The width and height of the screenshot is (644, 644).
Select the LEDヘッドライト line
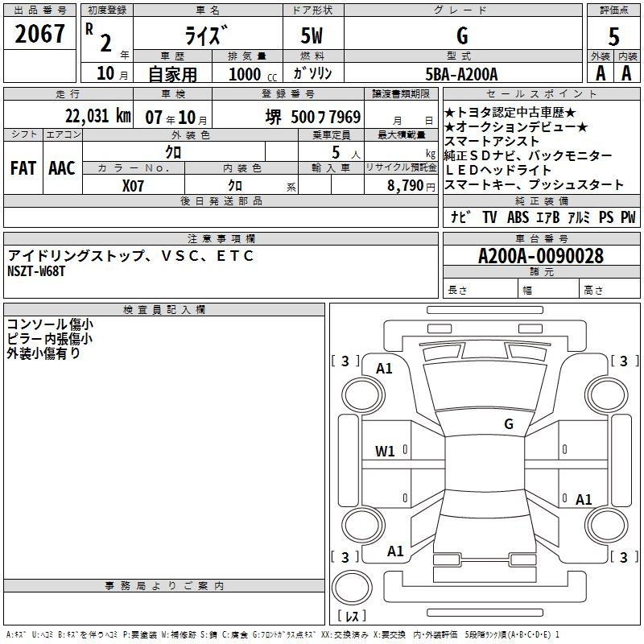[497, 170]
